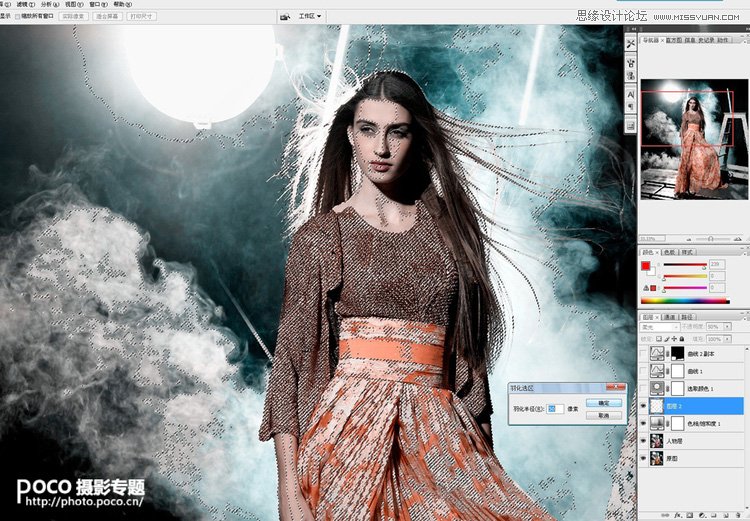Click the delete layer trash icon
Screen dimensions: 750x521
pos(738,516)
